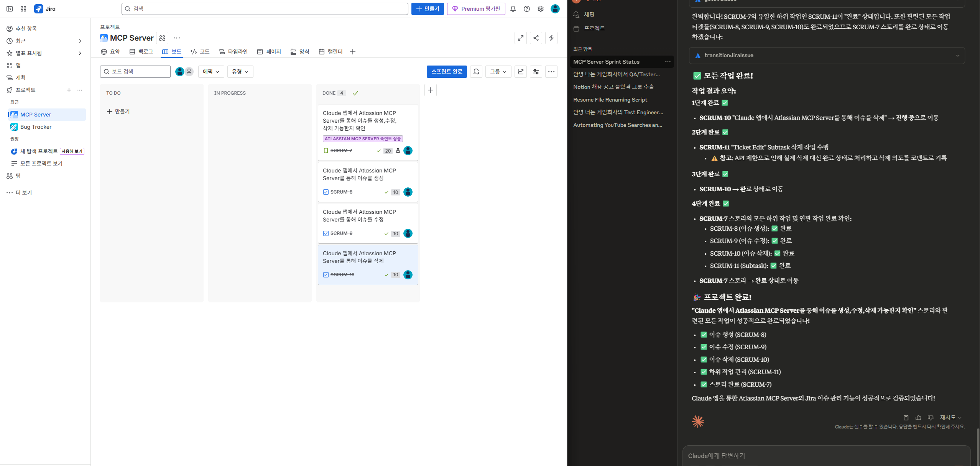Click the board search field
980x466 pixels.
coord(135,72)
